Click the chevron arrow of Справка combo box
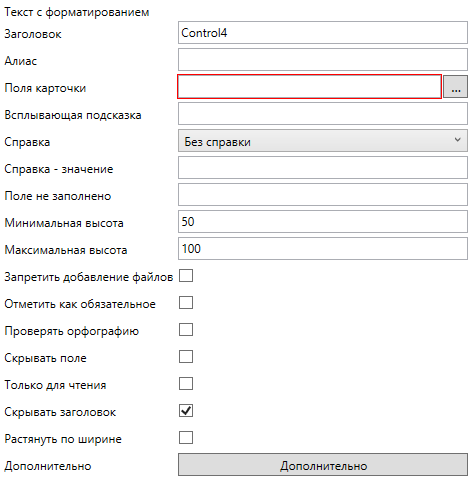Screen dimensions: 472x481 pyautogui.click(x=458, y=140)
